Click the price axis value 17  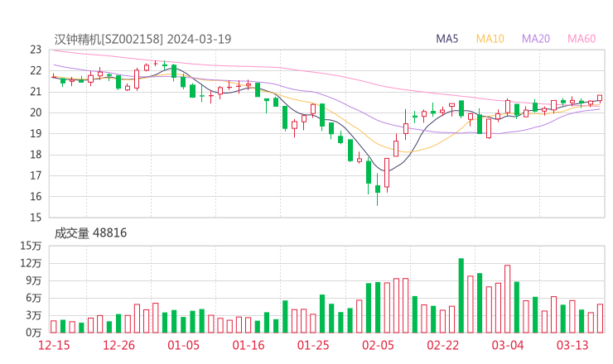pyautogui.click(x=36, y=175)
